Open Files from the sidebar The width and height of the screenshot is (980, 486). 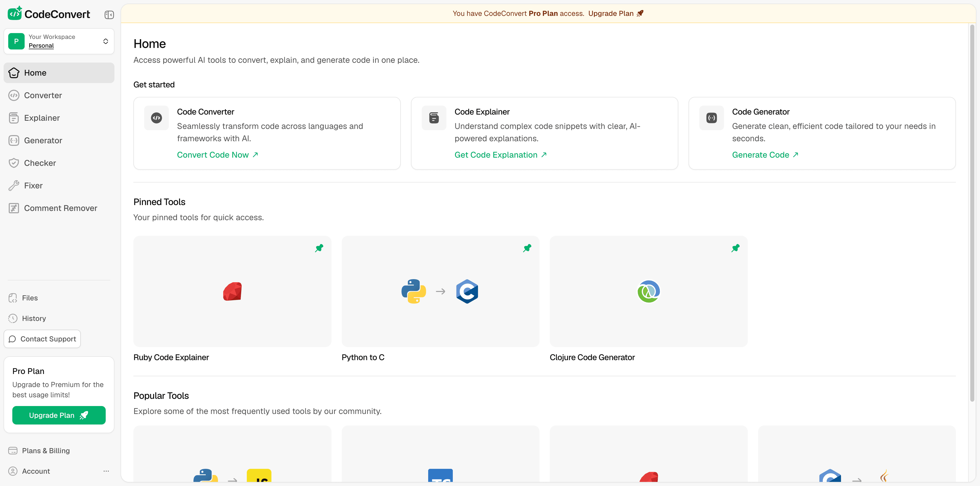(x=59, y=298)
